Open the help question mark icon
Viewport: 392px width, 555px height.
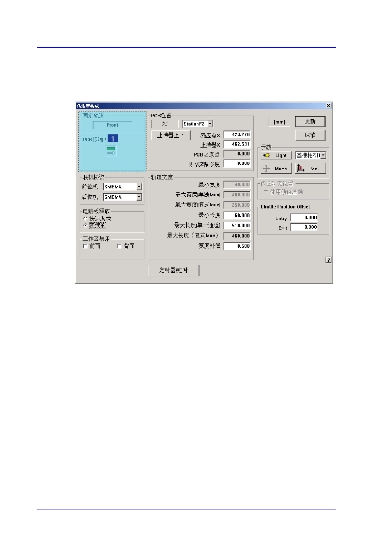[328, 260]
